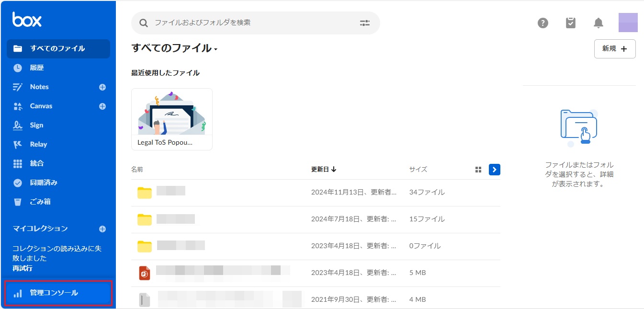Screen dimensions: 644x309
Task: Switch to grid view layout
Action: pos(478,170)
